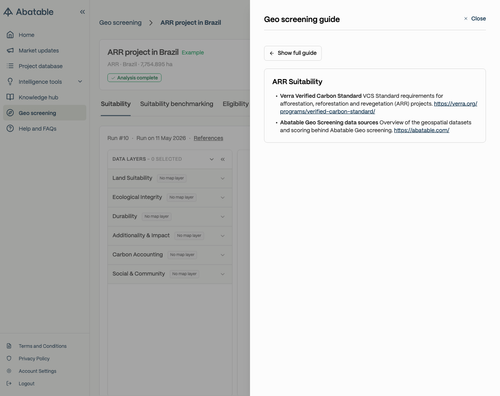
Task: Go to Geo screening breadcrumb
Action: point(120,23)
